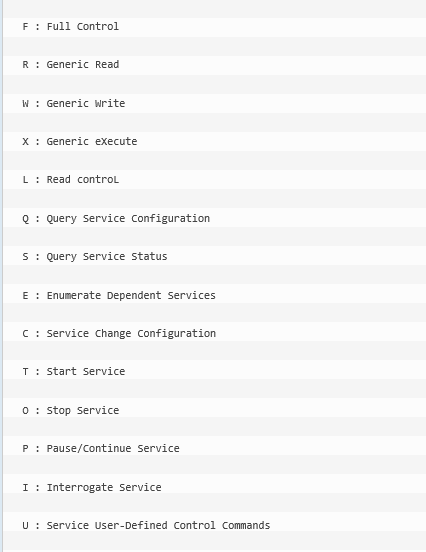Click the word 'Configuration' in the Q line
The width and height of the screenshot is (426, 552).
pyautogui.click(x=170, y=219)
